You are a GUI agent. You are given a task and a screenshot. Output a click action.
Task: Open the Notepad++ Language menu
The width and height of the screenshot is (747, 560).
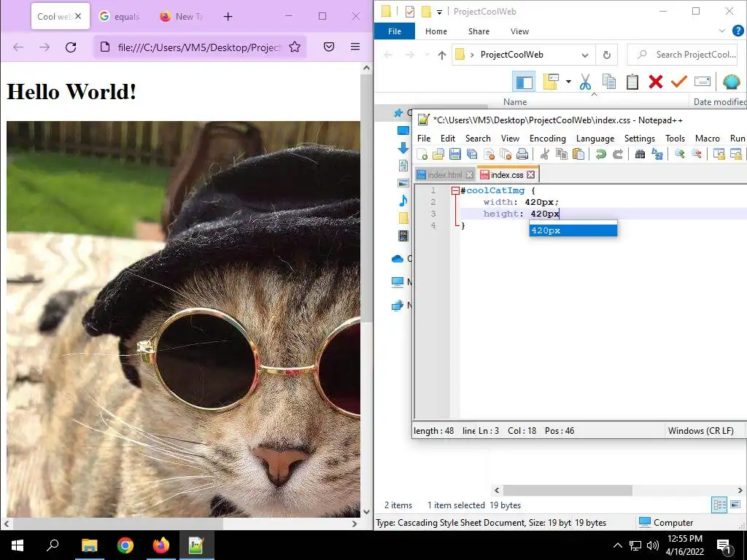pos(595,138)
